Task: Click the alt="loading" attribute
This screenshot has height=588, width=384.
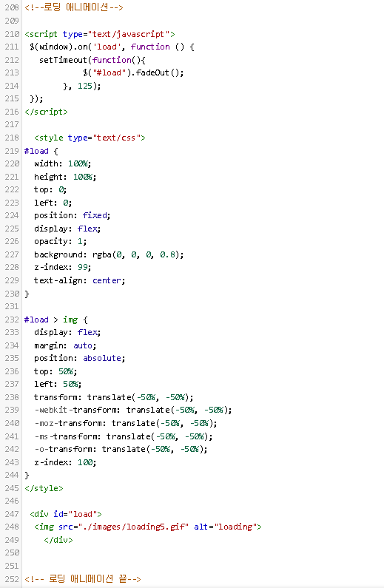Action: tap(226, 527)
